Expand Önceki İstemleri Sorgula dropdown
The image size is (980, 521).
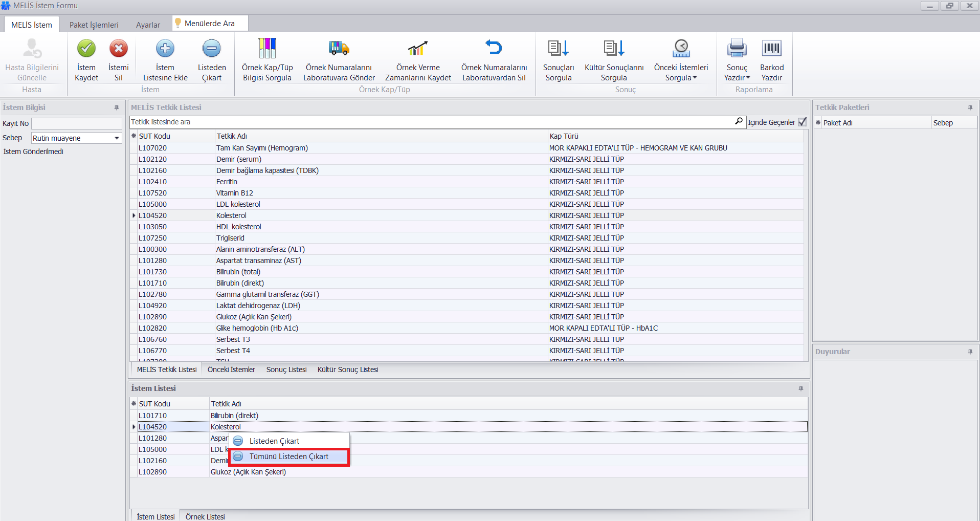pyautogui.click(x=694, y=78)
